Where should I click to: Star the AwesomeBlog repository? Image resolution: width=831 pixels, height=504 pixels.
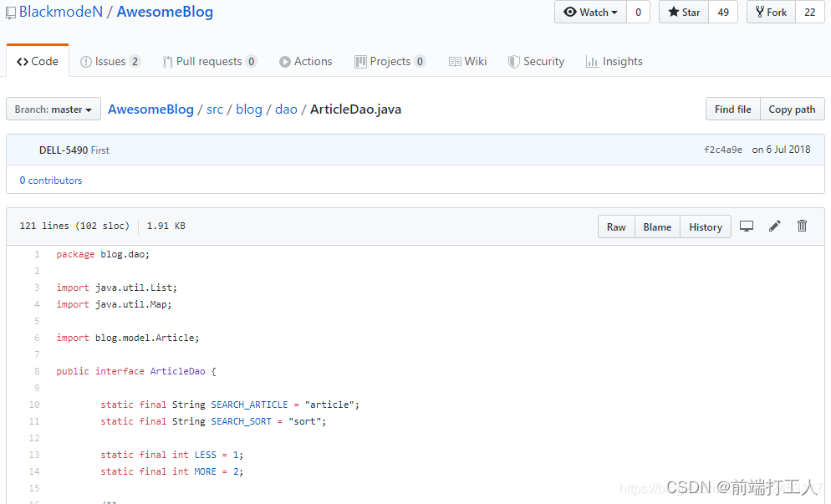[684, 13]
